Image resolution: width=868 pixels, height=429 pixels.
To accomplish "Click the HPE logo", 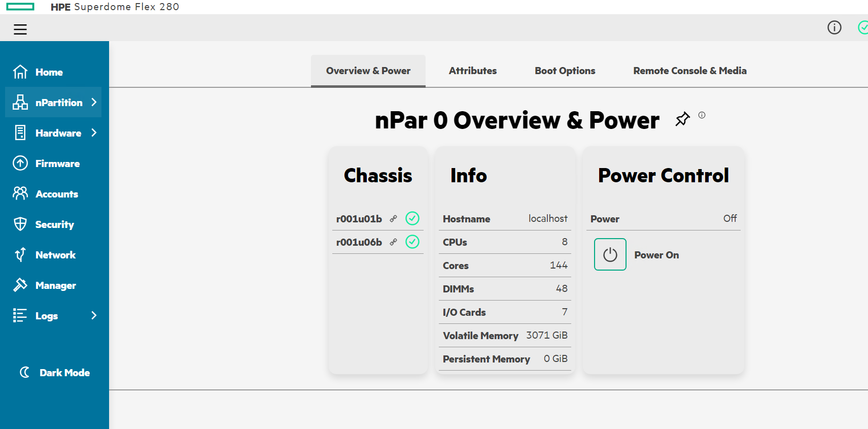I will click(20, 7).
